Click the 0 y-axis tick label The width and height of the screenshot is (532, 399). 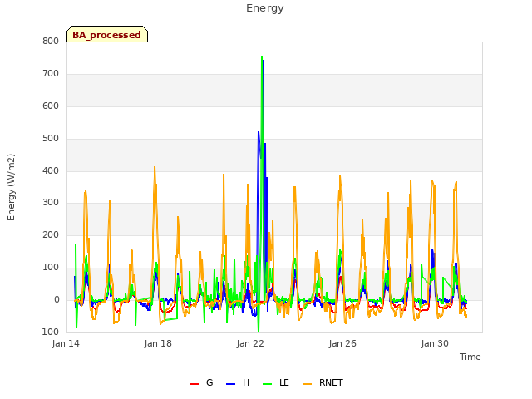tap(57, 300)
